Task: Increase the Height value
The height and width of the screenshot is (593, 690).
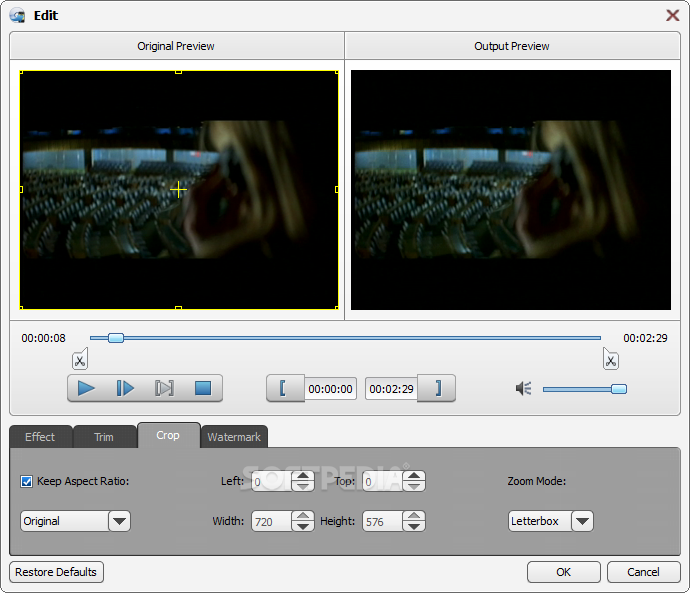Action: 414,516
